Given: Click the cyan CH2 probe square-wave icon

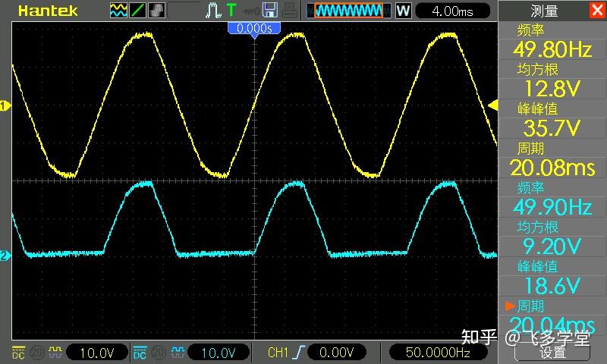Looking at the screenshot, I should pos(178,352).
